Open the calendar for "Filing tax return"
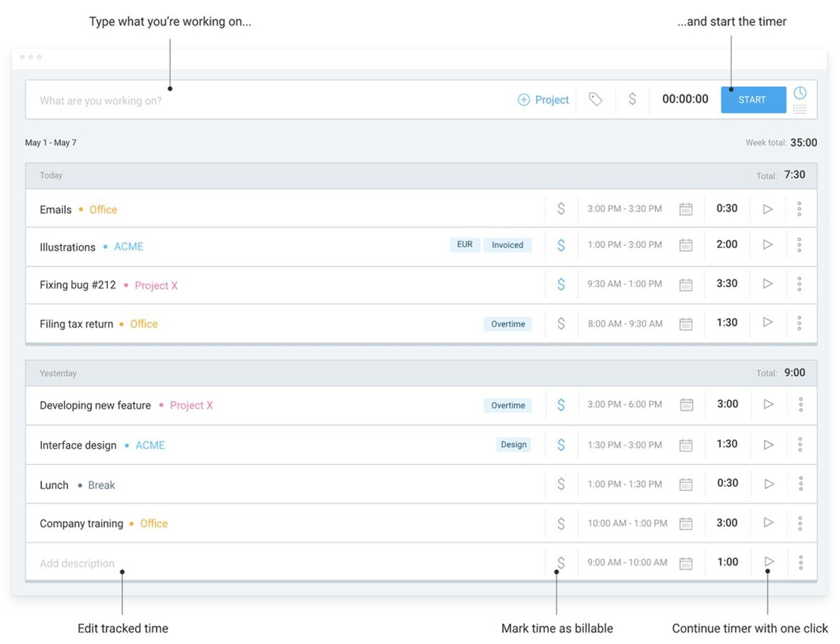This screenshot has height=644, width=840. [x=686, y=323]
